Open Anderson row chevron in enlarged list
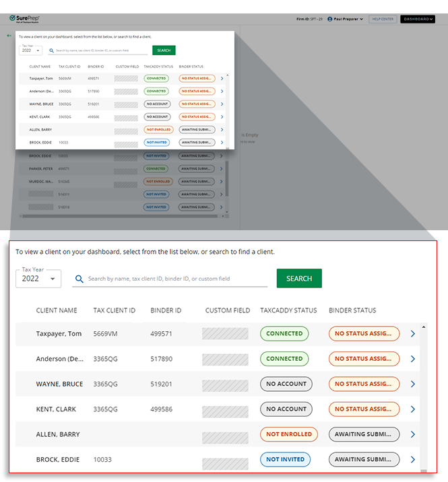The height and width of the screenshot is (482, 448). coord(412,359)
